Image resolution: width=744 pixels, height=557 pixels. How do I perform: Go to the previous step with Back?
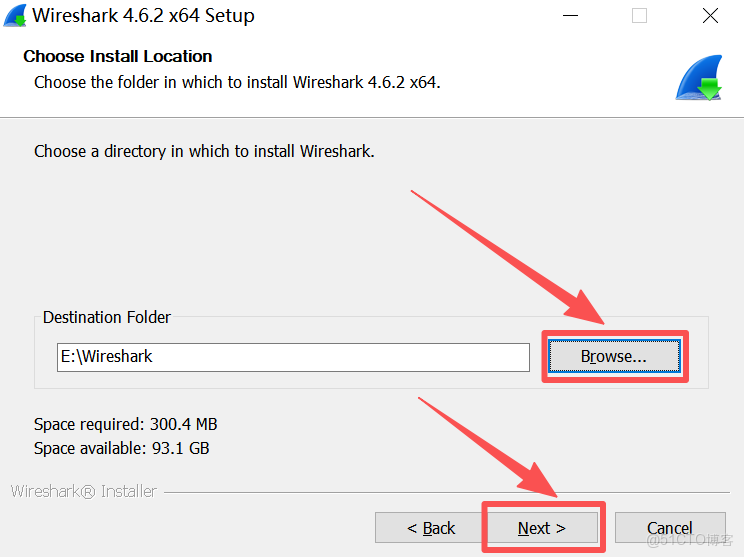tap(431, 528)
